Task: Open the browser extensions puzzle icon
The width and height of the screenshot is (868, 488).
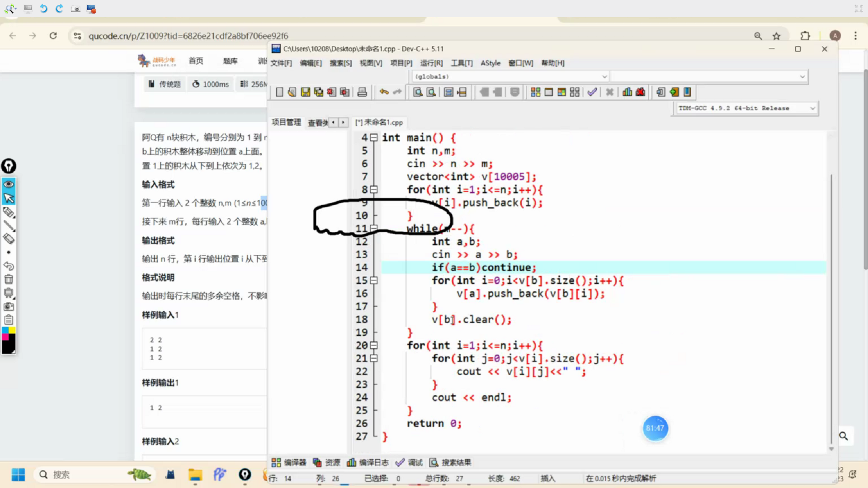Action: pyautogui.click(x=805, y=36)
